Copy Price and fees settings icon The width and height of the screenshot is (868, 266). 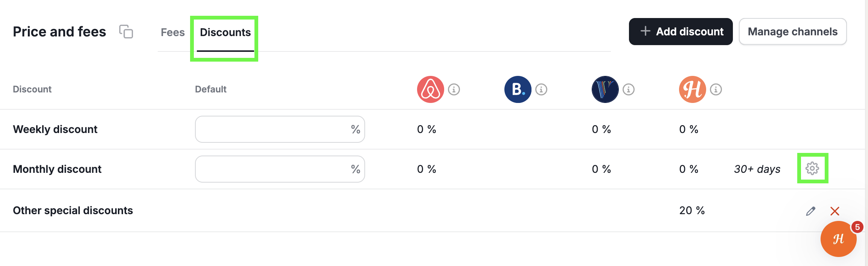coord(126,32)
